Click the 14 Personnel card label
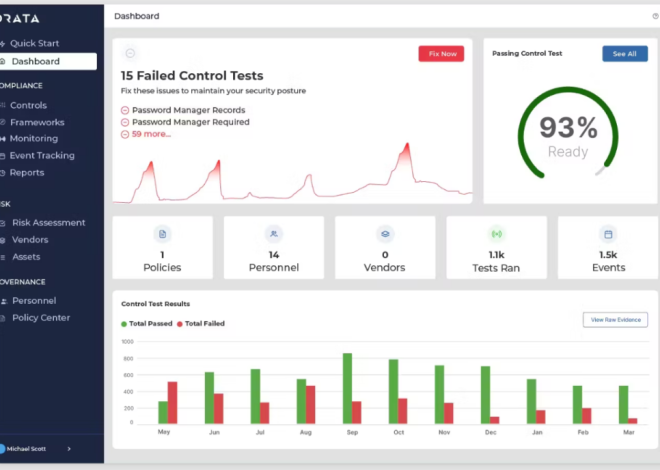Viewport: 660px width, 470px height. (274, 268)
